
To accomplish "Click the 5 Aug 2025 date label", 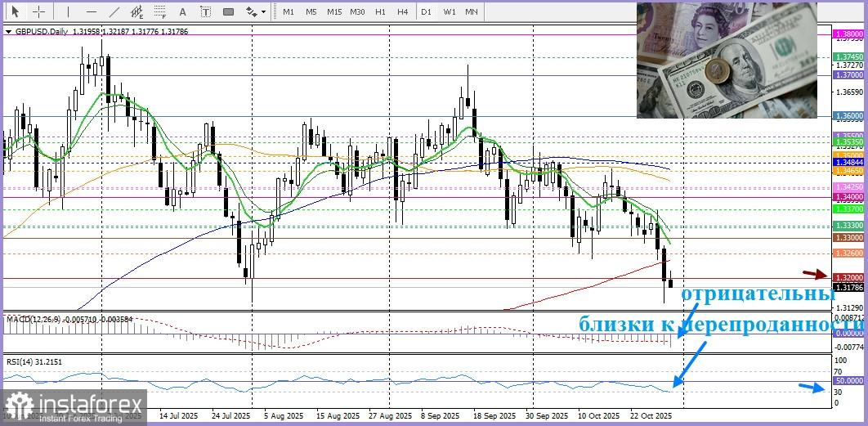I will 284,415.
